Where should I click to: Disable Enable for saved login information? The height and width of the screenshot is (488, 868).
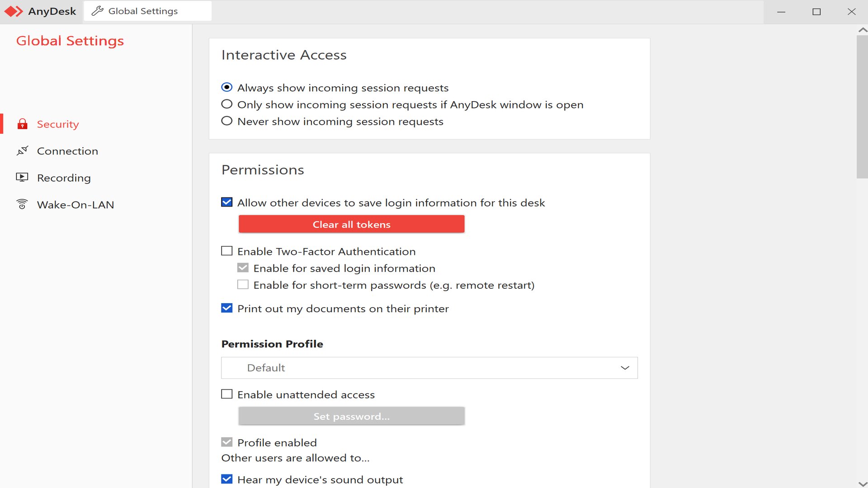coord(243,267)
